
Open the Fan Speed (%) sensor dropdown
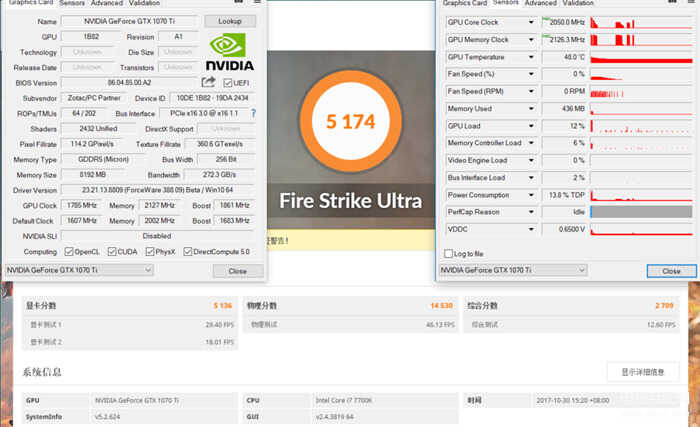coord(531,74)
